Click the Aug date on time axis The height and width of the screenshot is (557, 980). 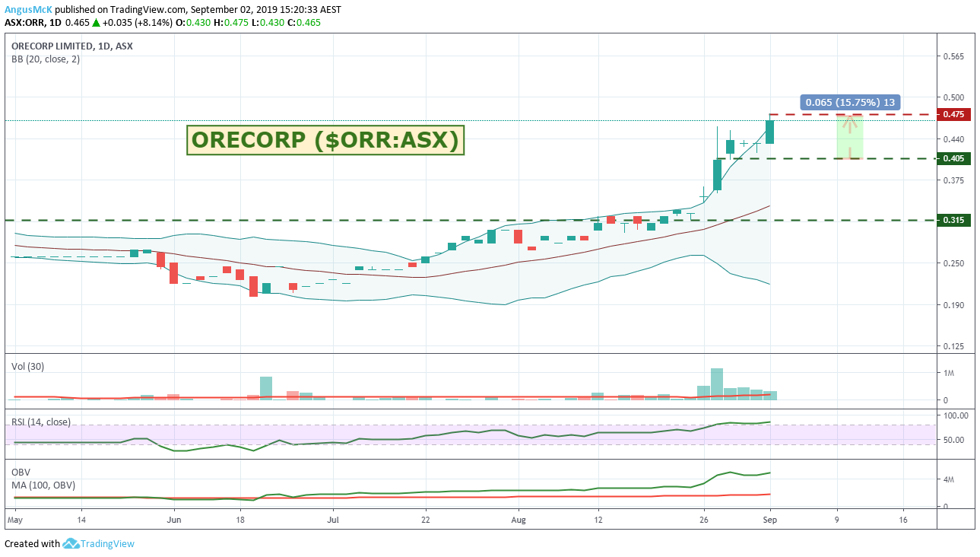point(519,520)
